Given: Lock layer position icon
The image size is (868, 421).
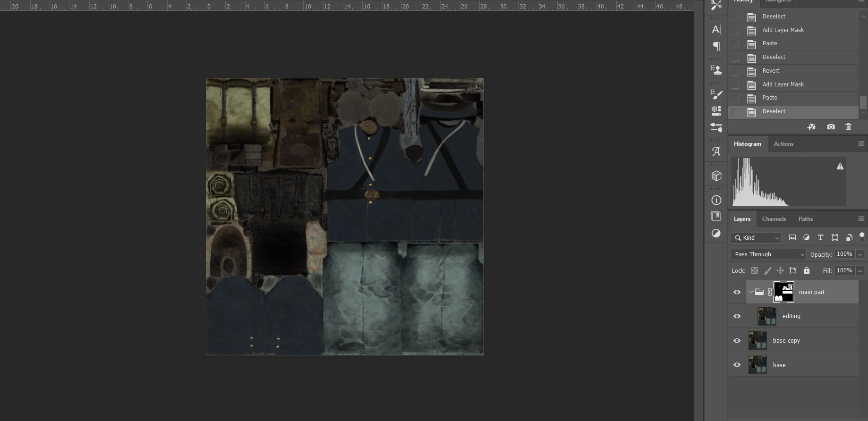Looking at the screenshot, I should tap(780, 270).
